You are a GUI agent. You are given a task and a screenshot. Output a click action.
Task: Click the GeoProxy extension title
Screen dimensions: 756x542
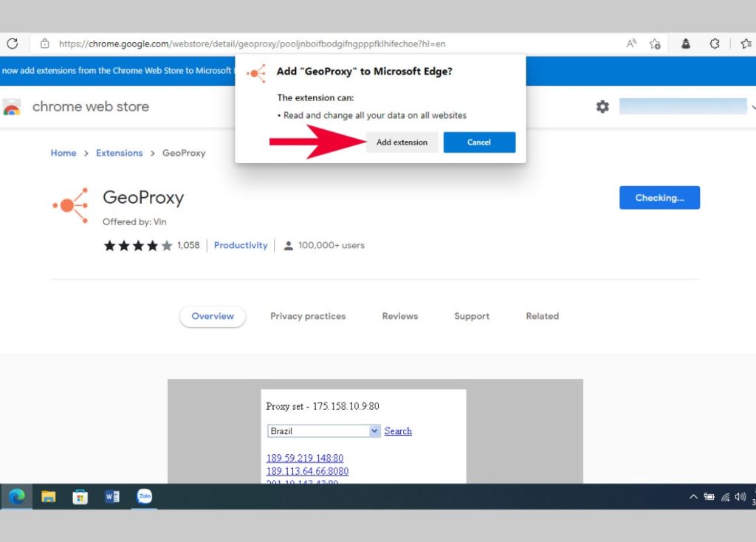[x=143, y=198]
